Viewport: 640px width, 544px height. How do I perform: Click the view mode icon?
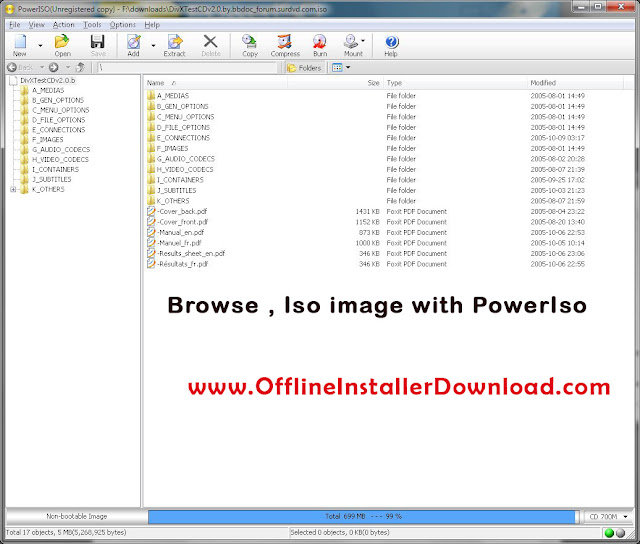click(x=337, y=68)
